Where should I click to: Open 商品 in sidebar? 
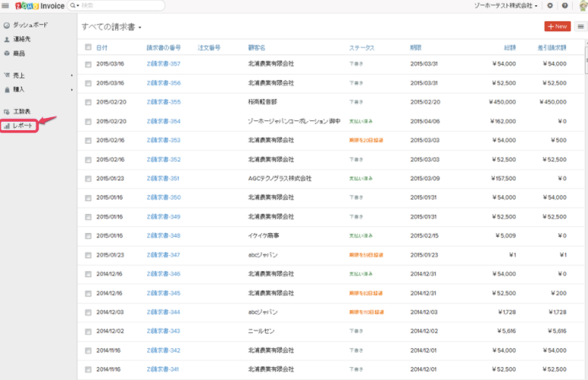pyautogui.click(x=19, y=53)
